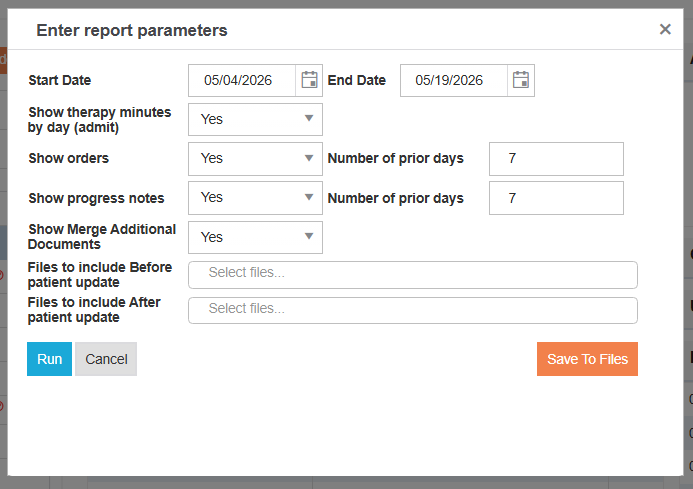Viewport: 693px width, 489px height.
Task: Click the Enter report parameters title
Action: [132, 31]
